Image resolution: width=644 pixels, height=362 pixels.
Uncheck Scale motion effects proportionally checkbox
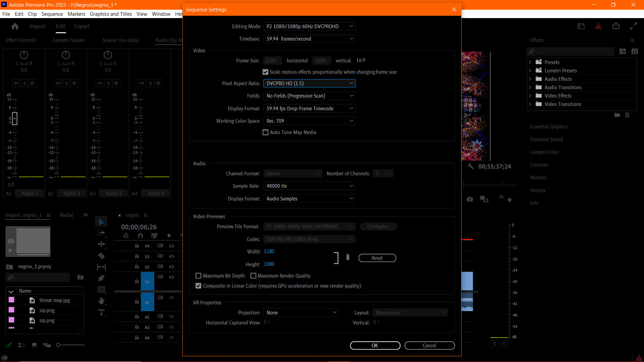[x=265, y=72]
